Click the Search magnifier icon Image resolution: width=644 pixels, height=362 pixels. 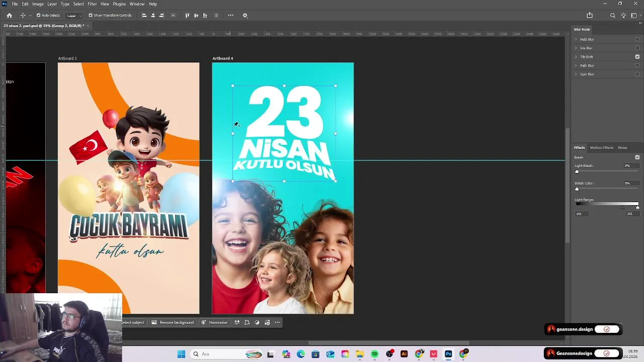pyautogui.click(x=612, y=16)
